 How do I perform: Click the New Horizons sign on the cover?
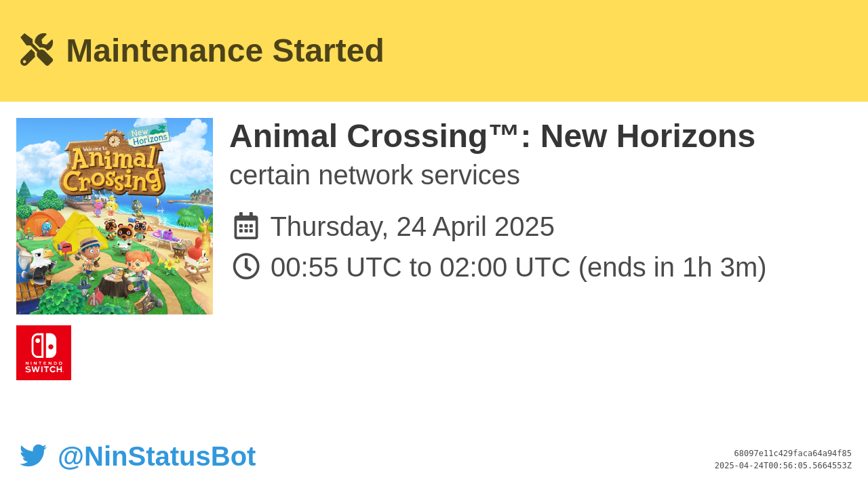pyautogui.click(x=149, y=135)
